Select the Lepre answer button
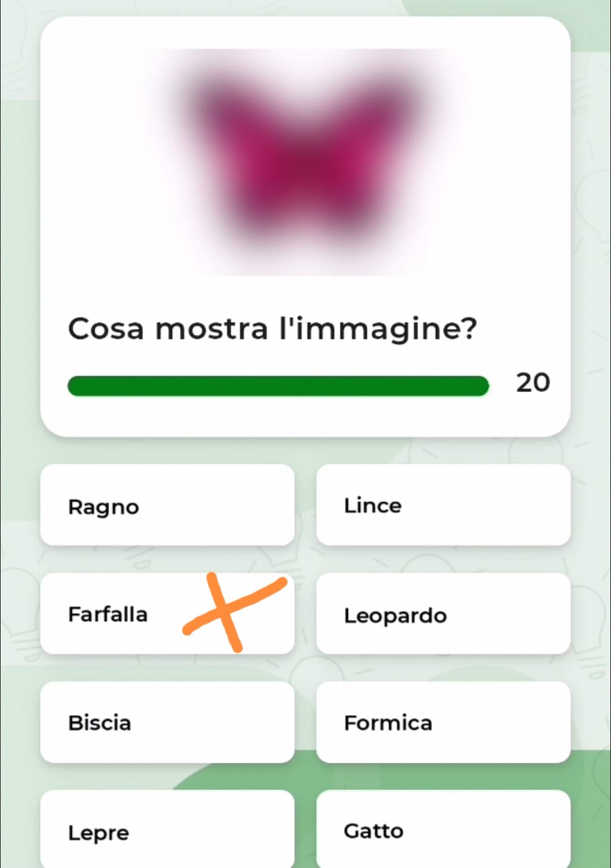 click(x=167, y=830)
